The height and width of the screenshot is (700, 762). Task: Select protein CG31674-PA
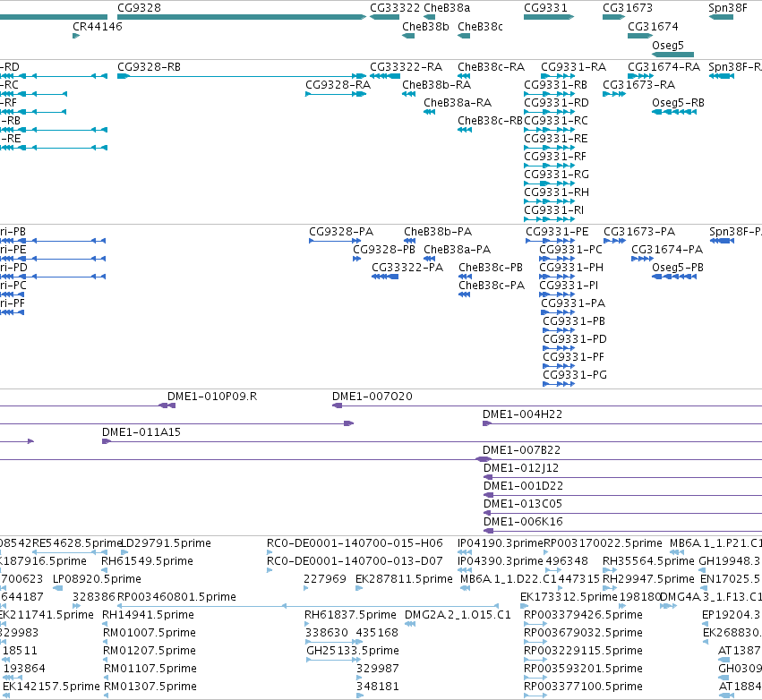click(642, 259)
